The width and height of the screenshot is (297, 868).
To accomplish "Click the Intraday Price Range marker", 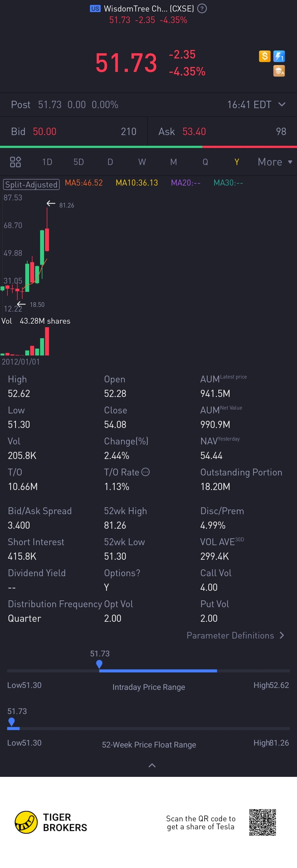I will 99,664.
